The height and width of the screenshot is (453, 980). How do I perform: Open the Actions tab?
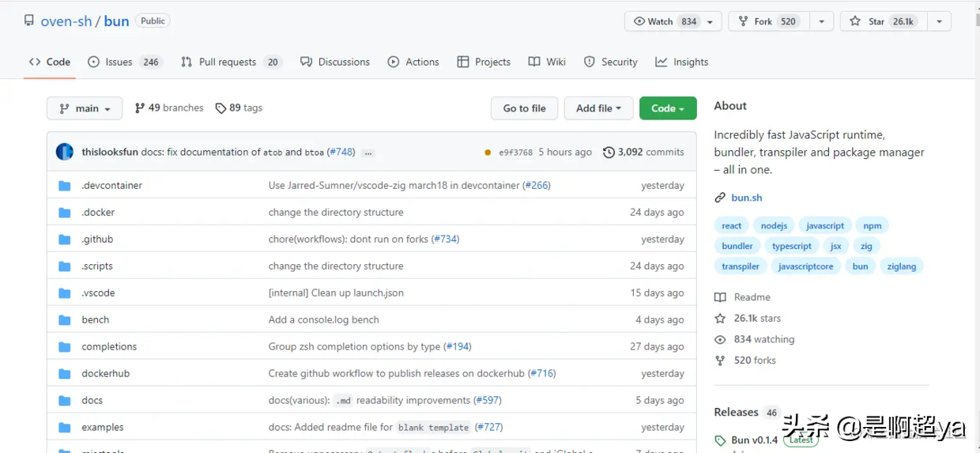tap(413, 62)
